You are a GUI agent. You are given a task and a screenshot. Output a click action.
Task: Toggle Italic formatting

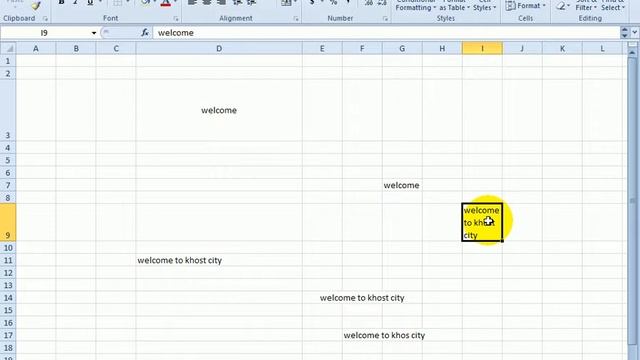pos(76,2)
